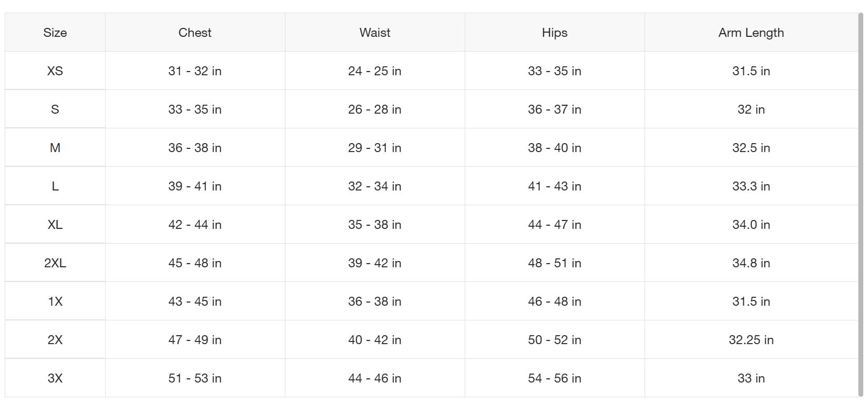
Task: Click the S size row label
Action: click(x=55, y=109)
